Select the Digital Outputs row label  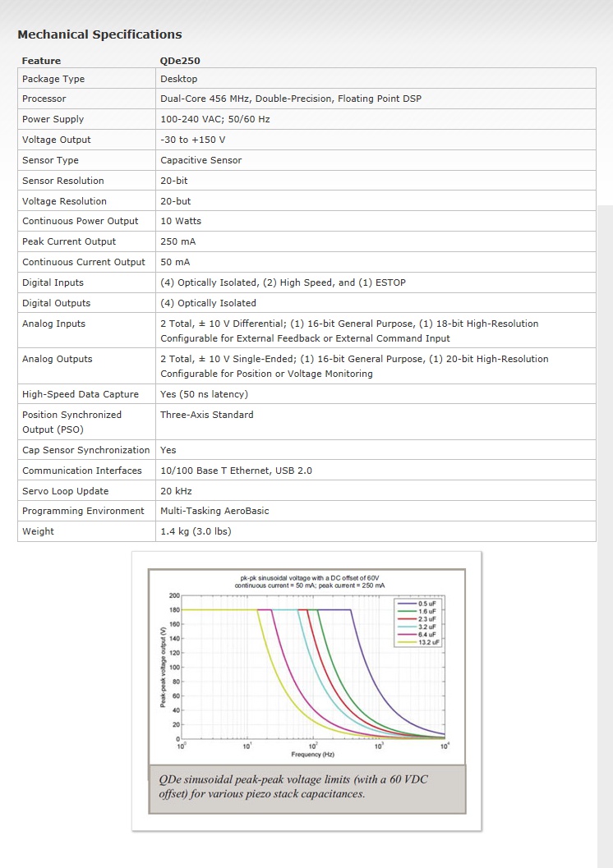(x=56, y=303)
